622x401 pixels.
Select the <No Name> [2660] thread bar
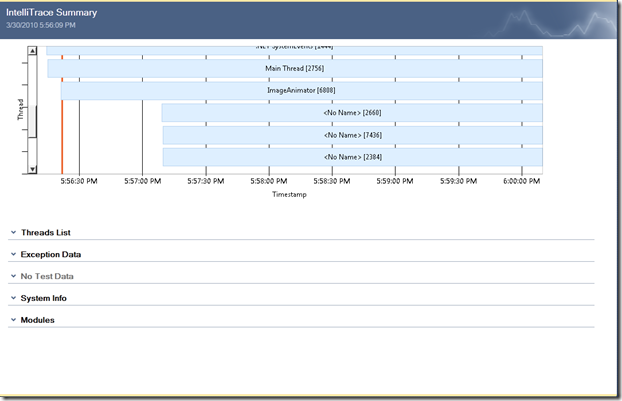(x=352, y=113)
